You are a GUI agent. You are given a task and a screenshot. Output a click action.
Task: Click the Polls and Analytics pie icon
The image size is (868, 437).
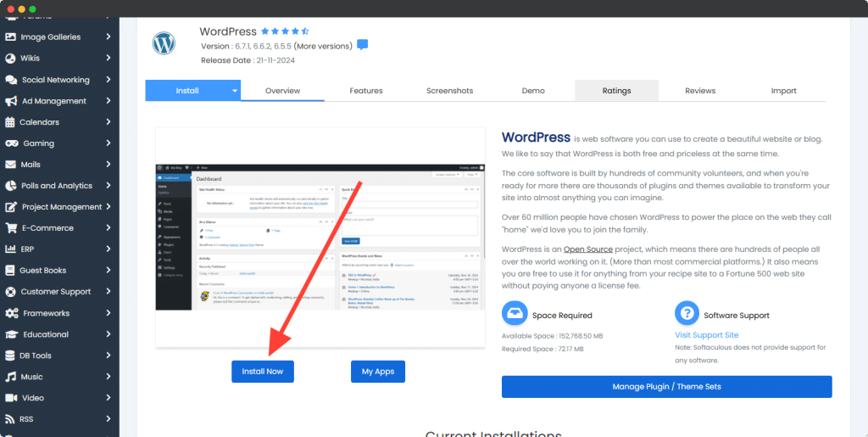[10, 186]
